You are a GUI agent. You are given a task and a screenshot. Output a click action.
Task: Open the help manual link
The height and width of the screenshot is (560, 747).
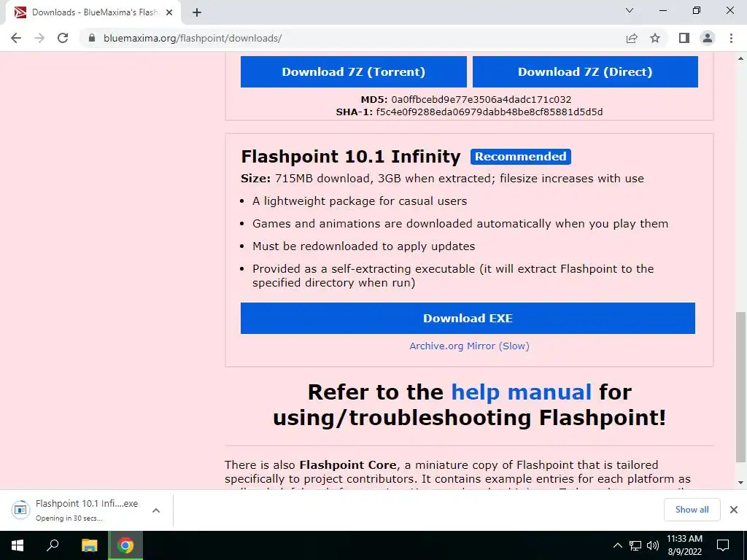521,392
